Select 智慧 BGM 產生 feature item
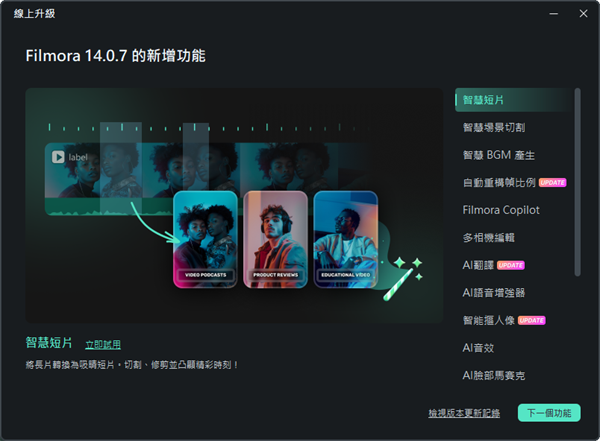This screenshot has width=600, height=441. click(x=498, y=155)
